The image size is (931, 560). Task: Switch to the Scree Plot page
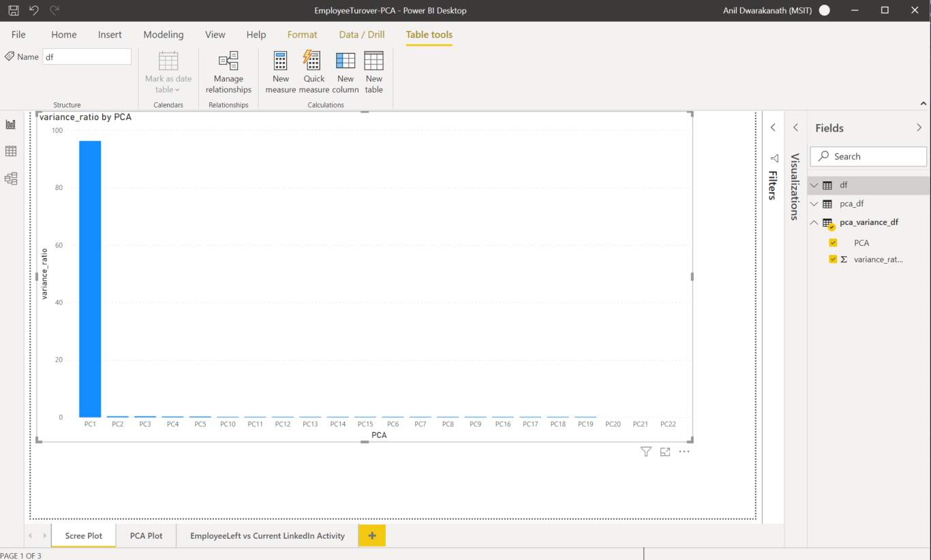tap(84, 535)
